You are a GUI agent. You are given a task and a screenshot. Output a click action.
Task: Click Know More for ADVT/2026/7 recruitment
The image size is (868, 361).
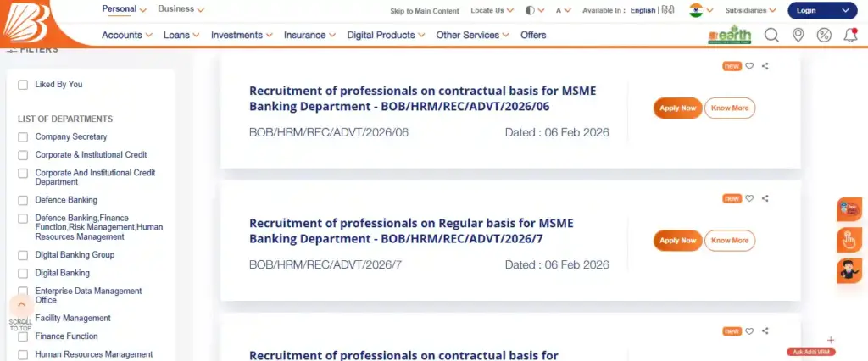click(730, 241)
